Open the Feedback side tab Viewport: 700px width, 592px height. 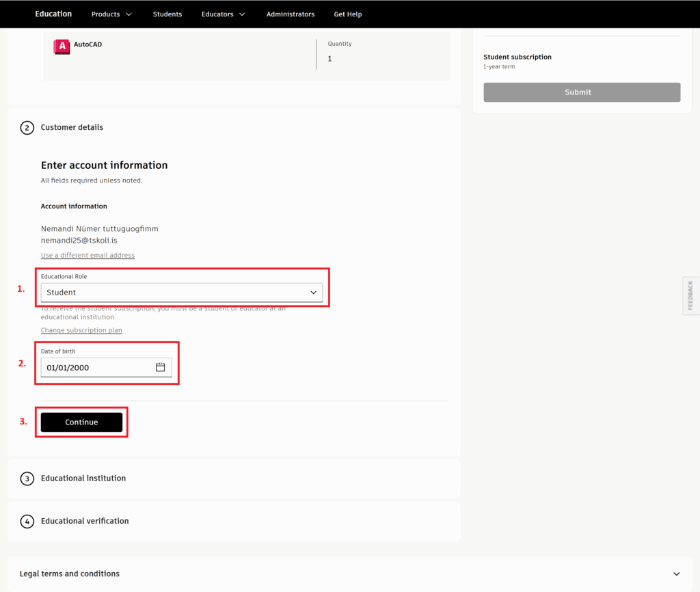(690, 295)
